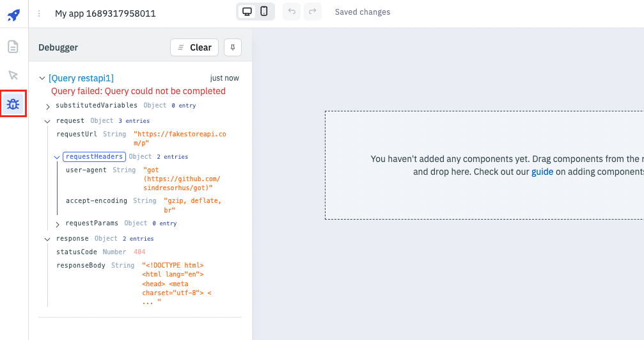Switch to mobile layout view
The height and width of the screenshot is (340, 644).
(x=264, y=12)
